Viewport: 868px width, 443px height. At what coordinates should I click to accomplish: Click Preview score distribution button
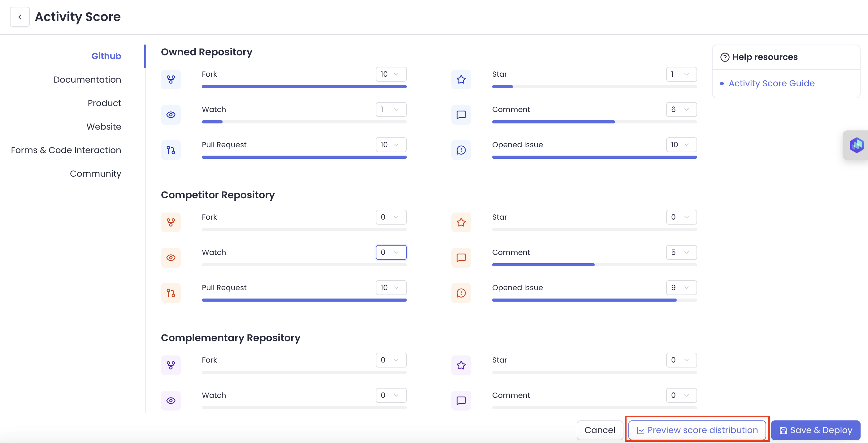[x=697, y=430]
